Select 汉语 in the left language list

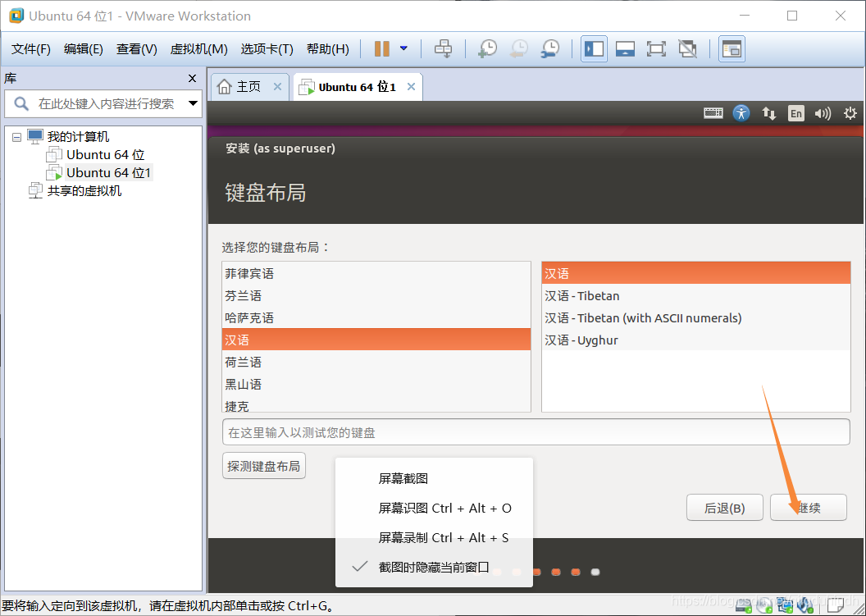click(x=376, y=340)
